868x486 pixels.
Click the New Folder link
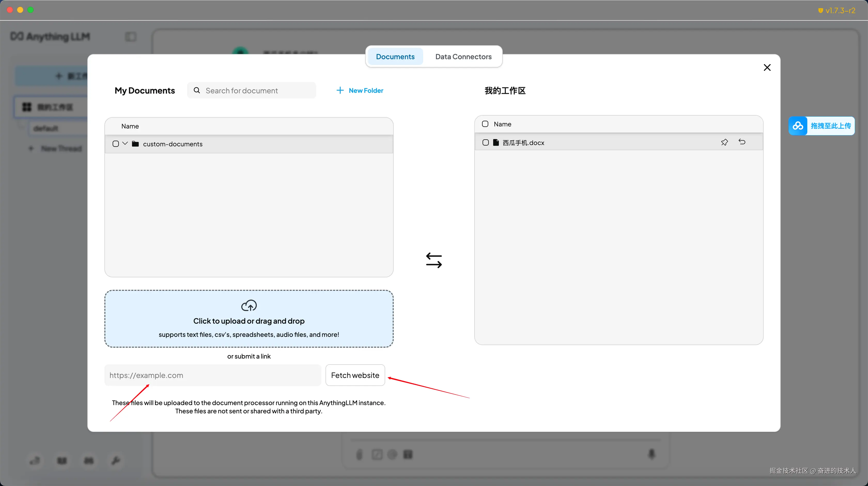(x=366, y=90)
